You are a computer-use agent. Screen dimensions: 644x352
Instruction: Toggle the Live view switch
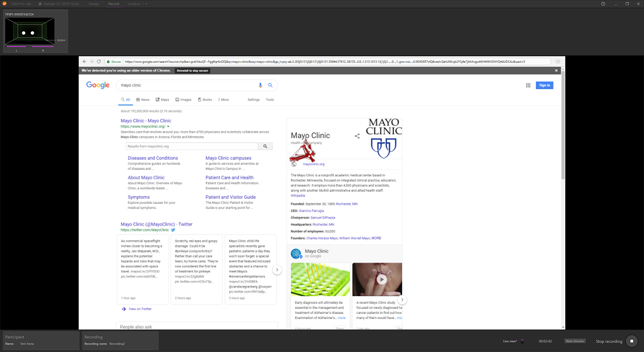[x=522, y=341]
